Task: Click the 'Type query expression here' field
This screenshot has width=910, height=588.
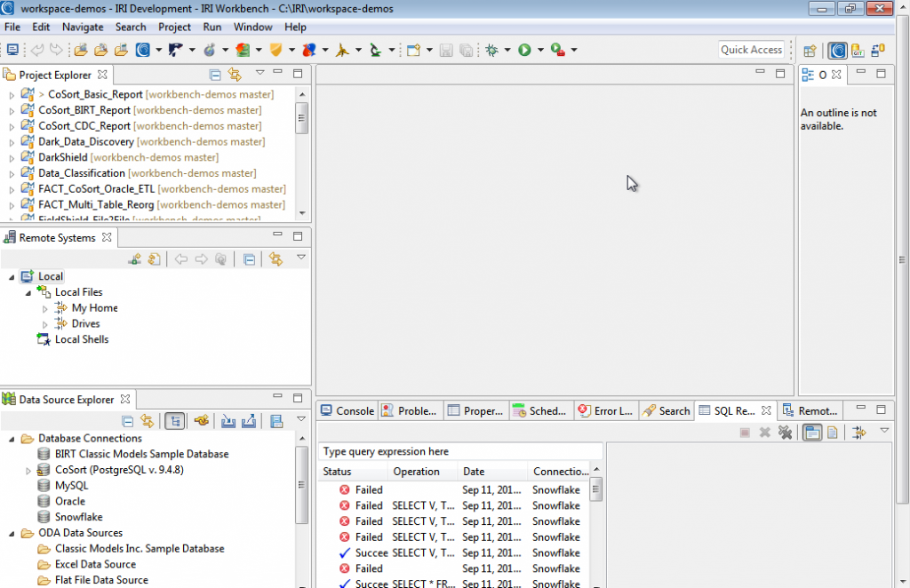Action: tap(460, 452)
